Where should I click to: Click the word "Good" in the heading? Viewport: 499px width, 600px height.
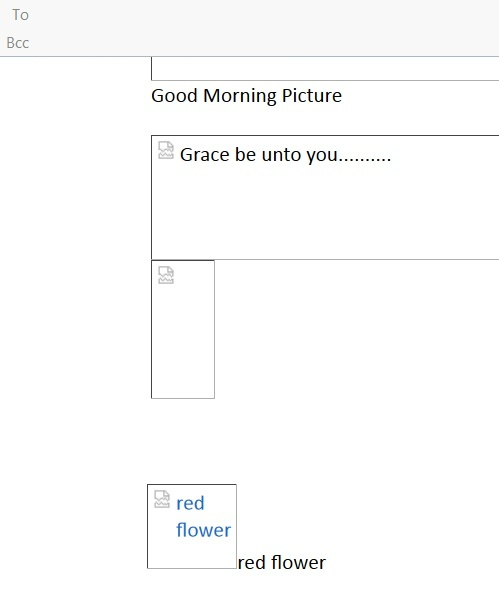[174, 96]
